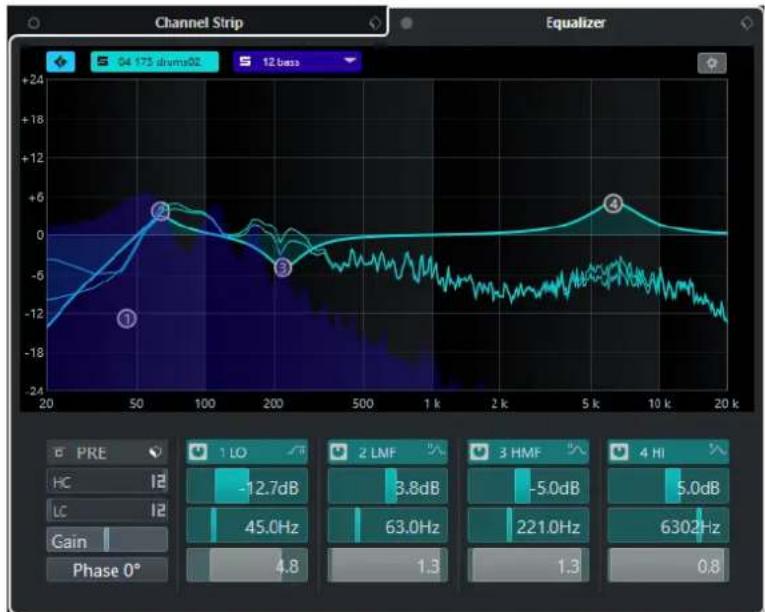
Task: Click the 4 HI band label
Action: click(x=652, y=452)
